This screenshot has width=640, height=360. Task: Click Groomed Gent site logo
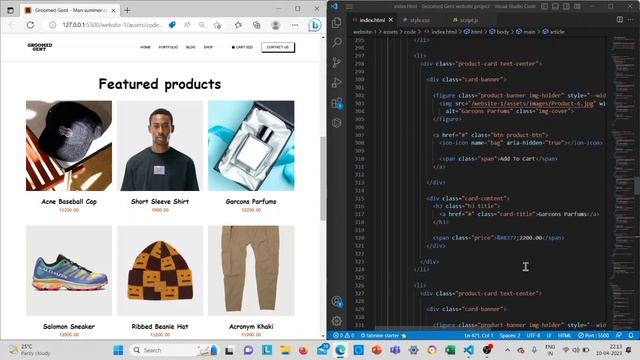click(40, 47)
